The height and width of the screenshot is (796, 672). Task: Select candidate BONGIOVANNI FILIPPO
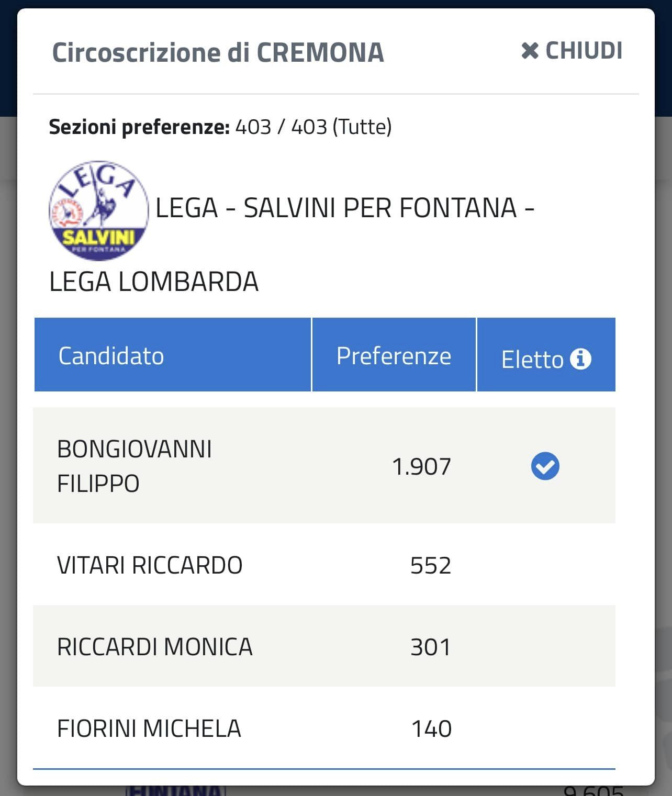pyautogui.click(x=135, y=466)
